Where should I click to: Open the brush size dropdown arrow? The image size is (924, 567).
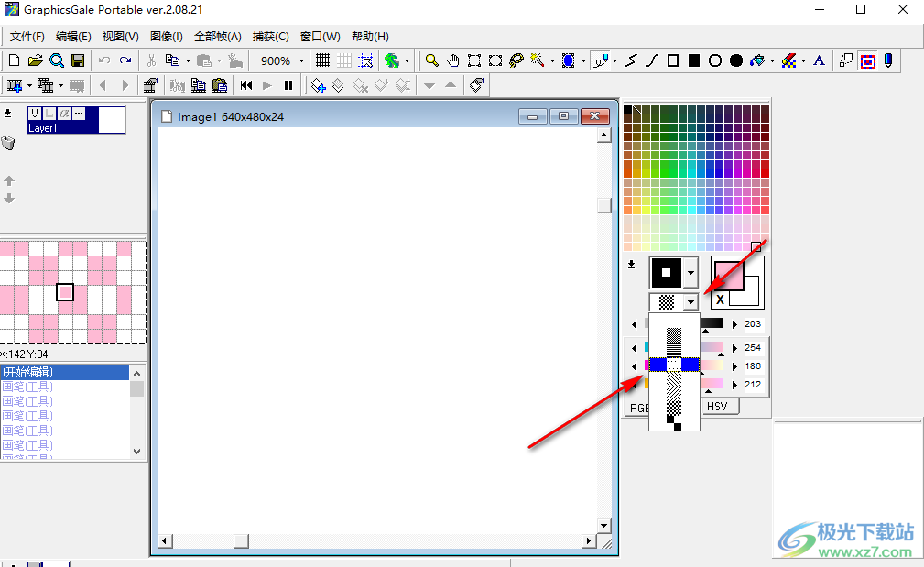[x=690, y=273]
